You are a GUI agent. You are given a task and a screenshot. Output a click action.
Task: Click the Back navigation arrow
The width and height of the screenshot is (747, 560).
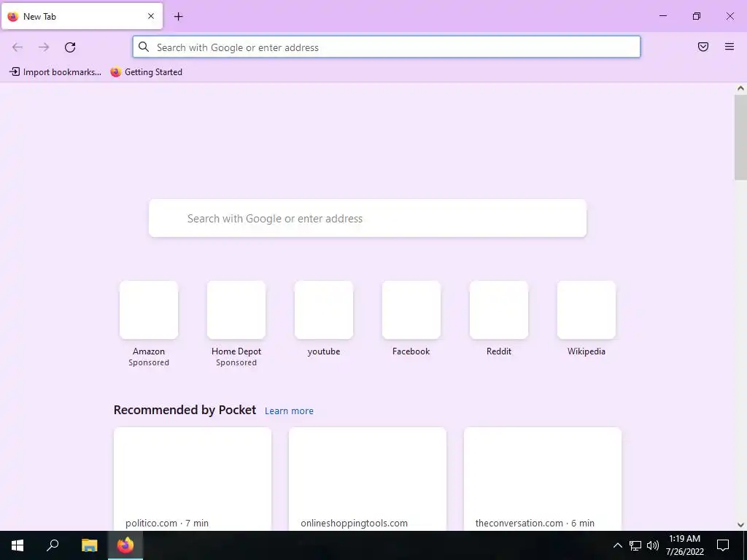18,47
